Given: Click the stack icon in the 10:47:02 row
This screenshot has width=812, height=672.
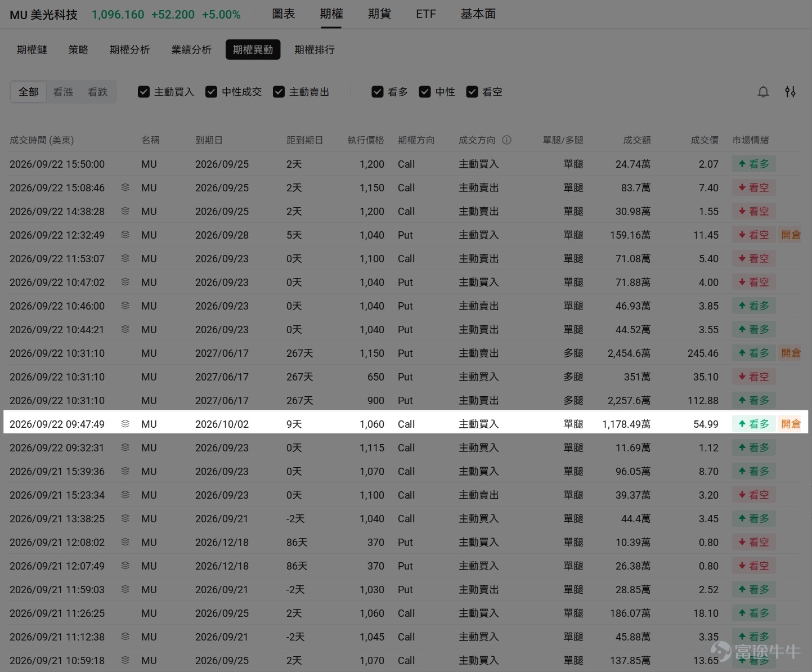Looking at the screenshot, I should pyautogui.click(x=125, y=282).
